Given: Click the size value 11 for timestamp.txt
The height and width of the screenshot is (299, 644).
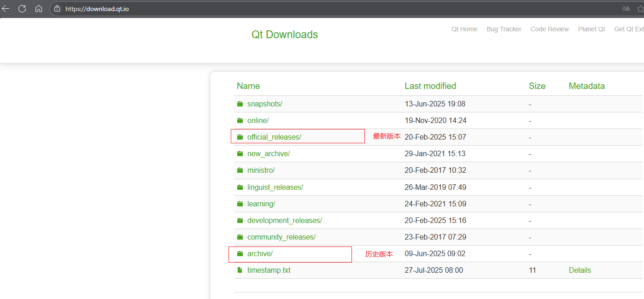Looking at the screenshot, I should [533, 270].
